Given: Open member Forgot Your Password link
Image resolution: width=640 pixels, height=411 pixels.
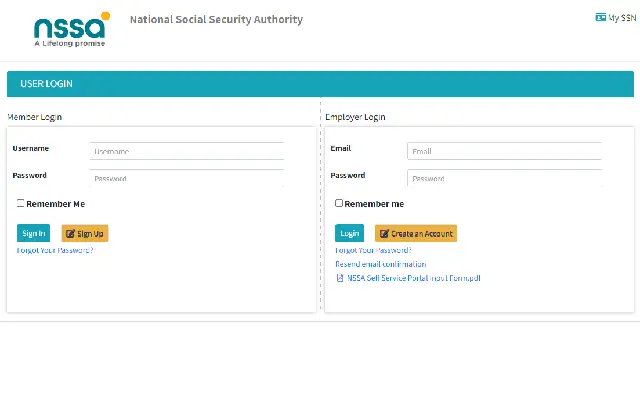Looking at the screenshot, I should point(55,250).
